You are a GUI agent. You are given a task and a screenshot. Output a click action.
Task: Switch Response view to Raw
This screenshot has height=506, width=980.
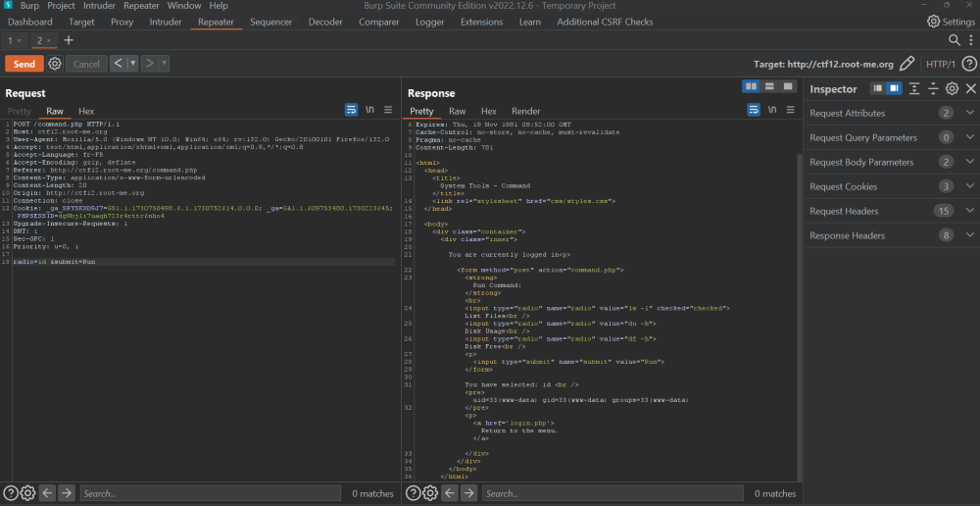point(458,112)
